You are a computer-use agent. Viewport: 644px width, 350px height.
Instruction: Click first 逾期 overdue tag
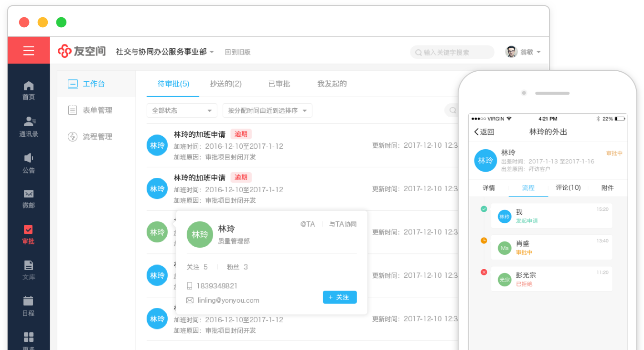pos(241,134)
